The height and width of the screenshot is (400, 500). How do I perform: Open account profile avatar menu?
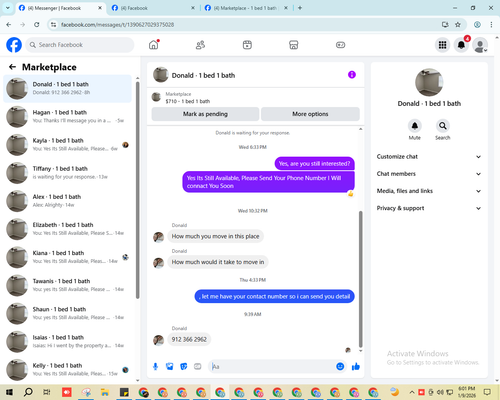click(480, 45)
